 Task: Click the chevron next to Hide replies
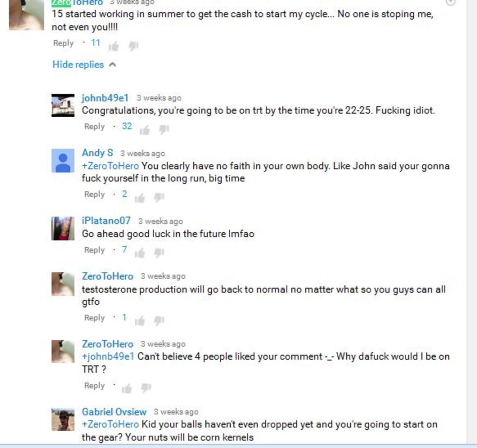113,64
